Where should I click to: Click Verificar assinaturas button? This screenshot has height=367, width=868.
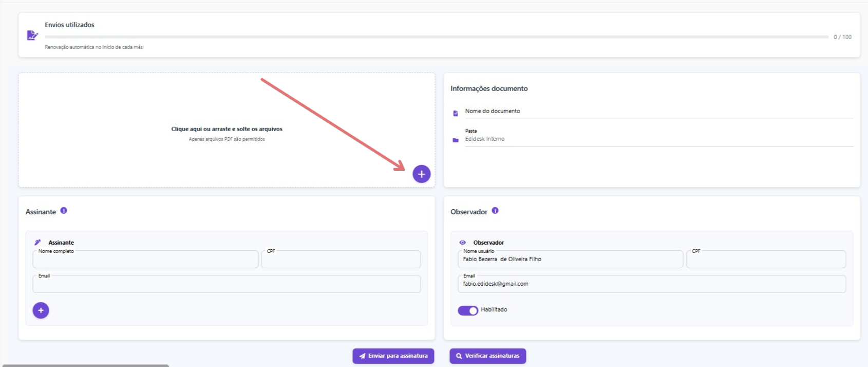(x=487, y=356)
